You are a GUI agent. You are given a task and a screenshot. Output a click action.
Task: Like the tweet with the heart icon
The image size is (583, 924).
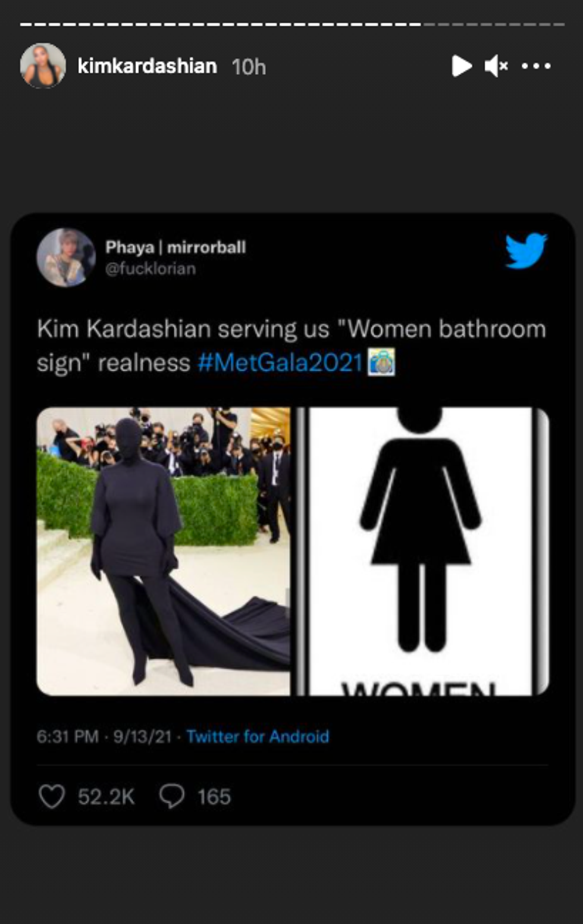[52, 796]
